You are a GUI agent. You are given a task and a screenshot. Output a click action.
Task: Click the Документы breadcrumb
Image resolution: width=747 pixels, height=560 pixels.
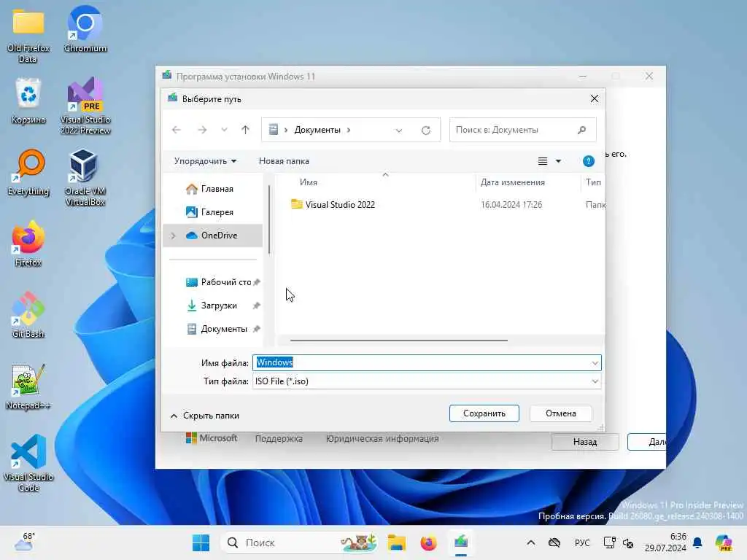pos(317,130)
